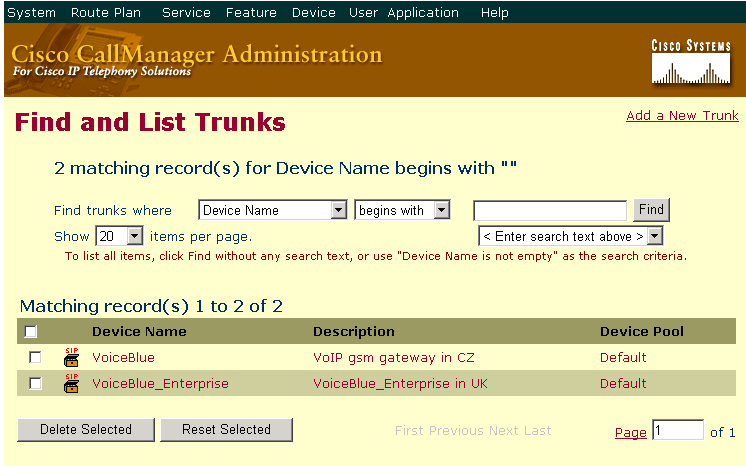
Task: Focus the search text input field
Action: click(x=550, y=210)
